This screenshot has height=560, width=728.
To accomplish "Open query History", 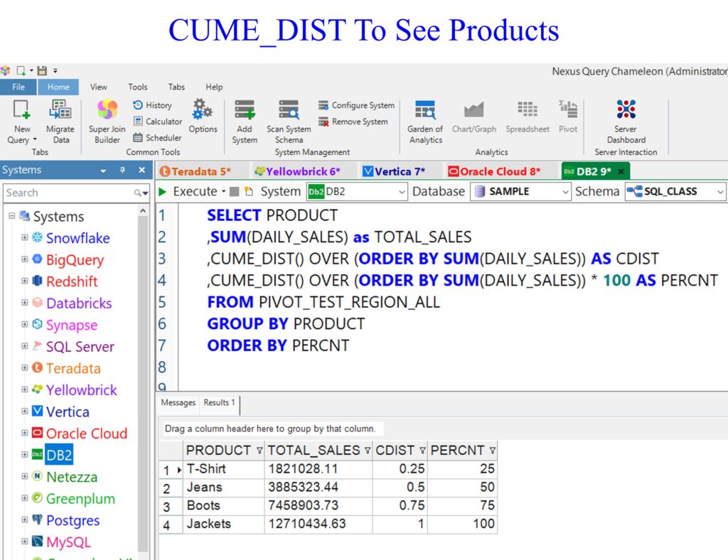I will point(152,105).
